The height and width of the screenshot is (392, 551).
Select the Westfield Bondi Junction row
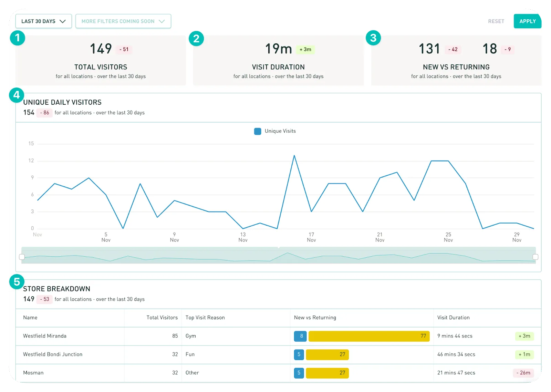click(278, 354)
